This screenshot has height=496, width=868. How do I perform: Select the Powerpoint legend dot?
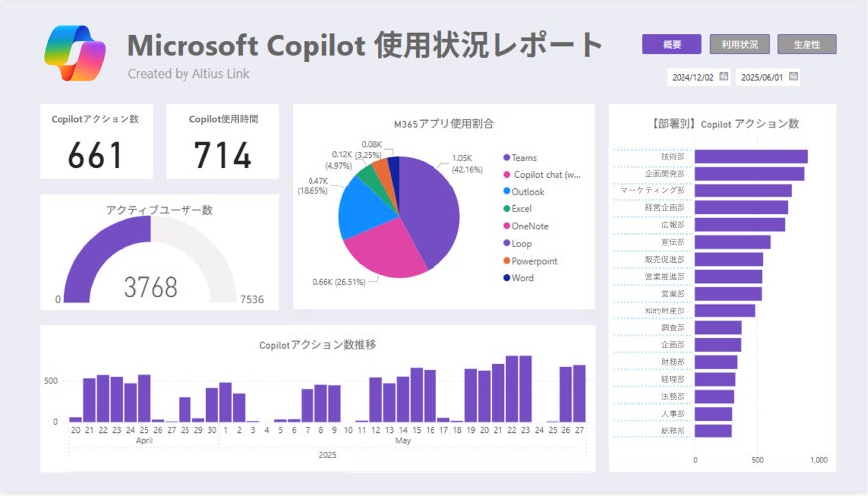506,261
